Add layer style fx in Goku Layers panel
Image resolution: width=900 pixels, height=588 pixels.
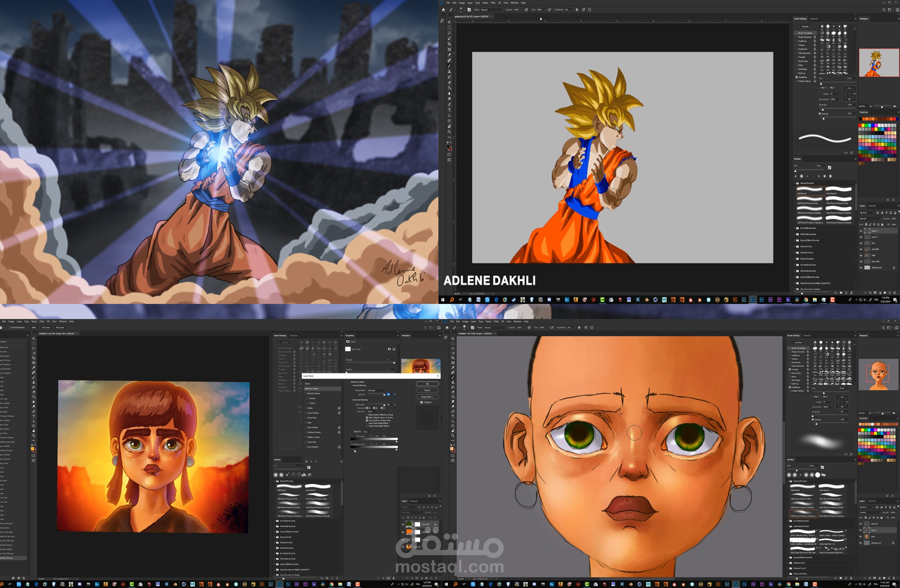(870, 293)
